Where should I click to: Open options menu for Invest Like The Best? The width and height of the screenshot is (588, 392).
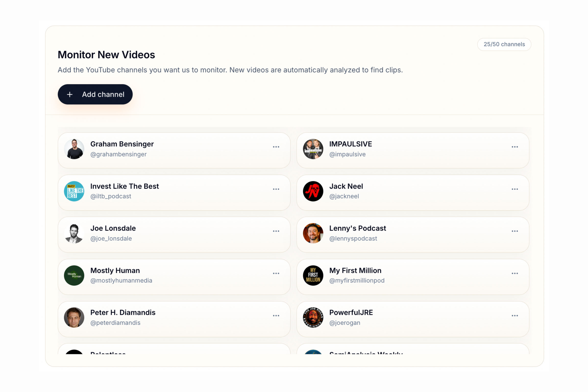click(276, 189)
